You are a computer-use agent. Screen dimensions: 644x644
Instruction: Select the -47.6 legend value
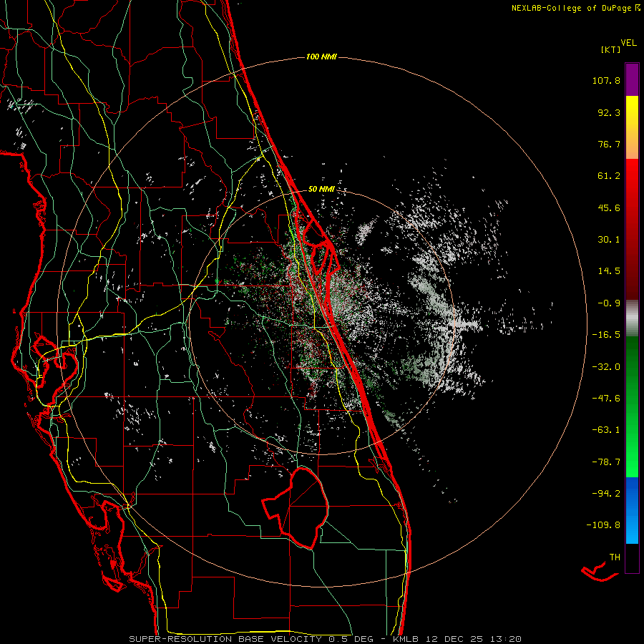606,399
